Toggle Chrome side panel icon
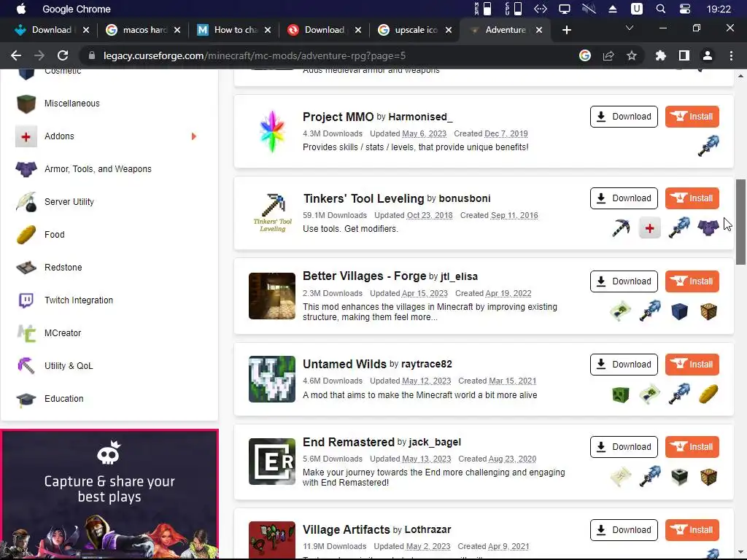747x560 pixels. point(684,55)
